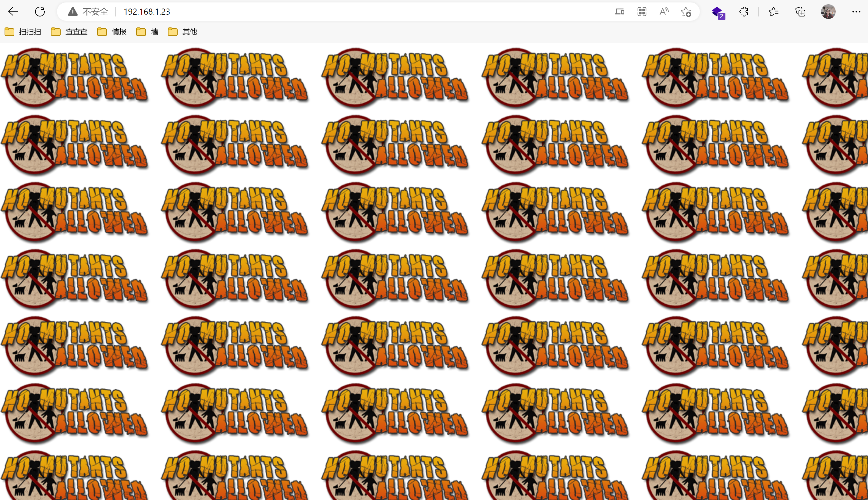Viewport: 868px width, 500px height.
Task: Go back to the previous page
Action: pos(13,12)
